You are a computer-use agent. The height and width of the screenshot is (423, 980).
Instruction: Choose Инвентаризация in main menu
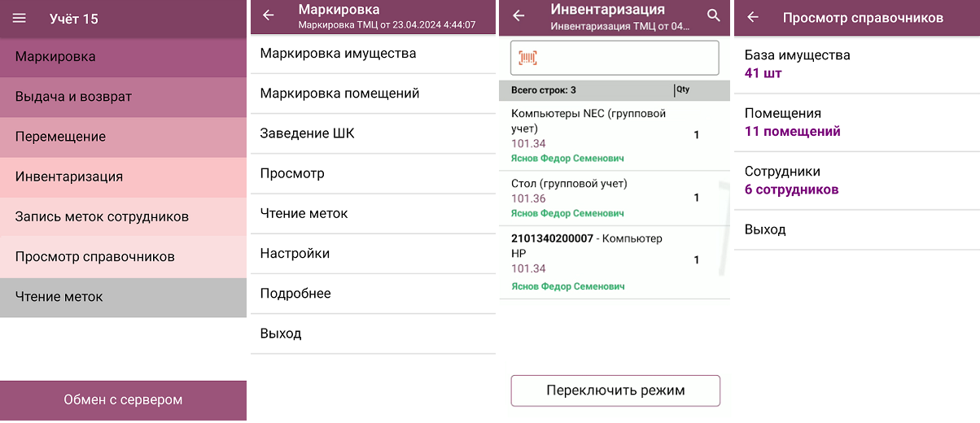click(123, 177)
